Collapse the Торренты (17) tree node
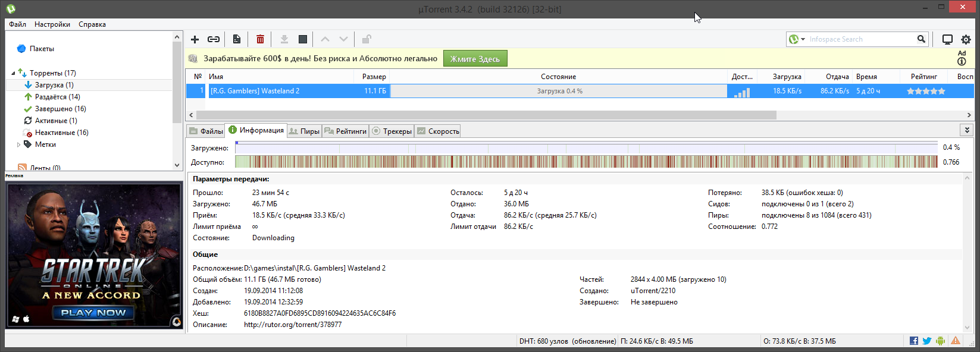The height and width of the screenshot is (352, 980). coord(13,73)
